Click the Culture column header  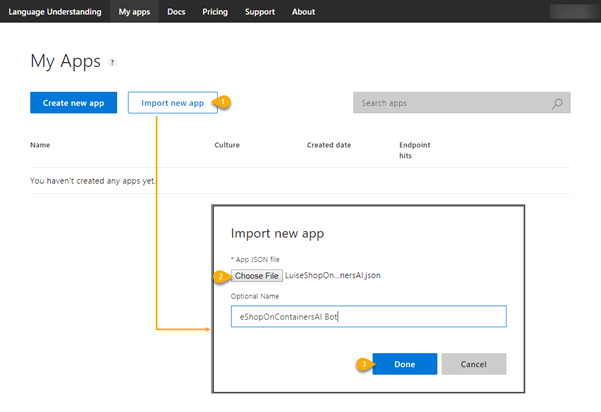tap(227, 145)
